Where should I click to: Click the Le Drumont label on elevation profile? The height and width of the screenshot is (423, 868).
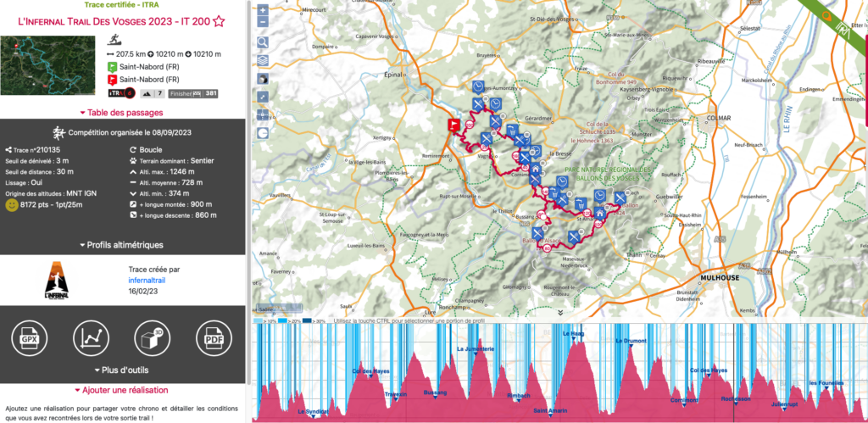pos(631,341)
